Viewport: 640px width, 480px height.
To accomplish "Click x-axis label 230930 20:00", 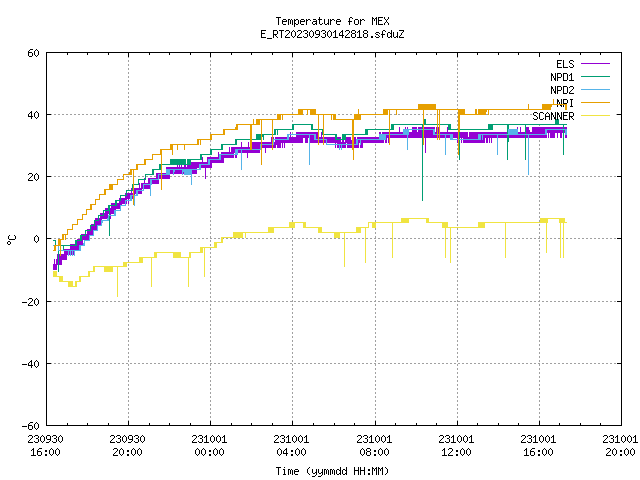I will click(x=128, y=446).
